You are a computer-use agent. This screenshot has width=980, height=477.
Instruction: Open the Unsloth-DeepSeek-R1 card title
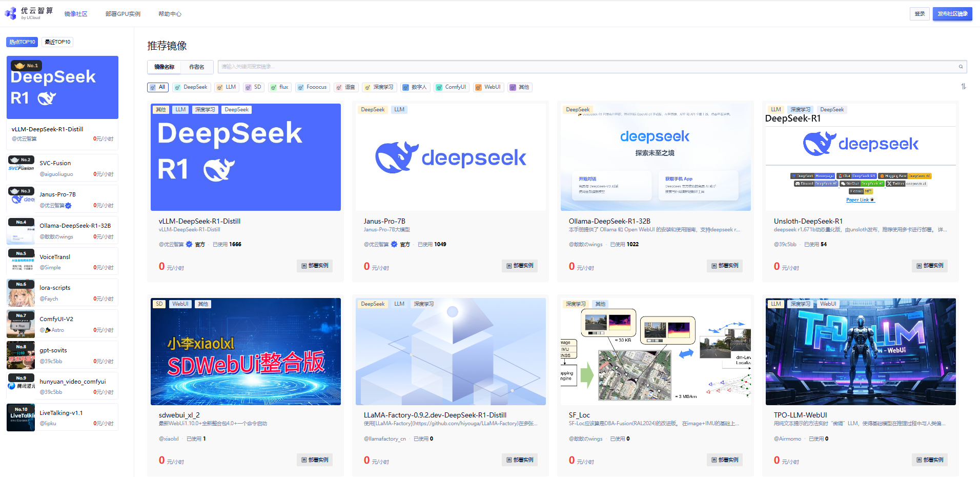pos(808,221)
